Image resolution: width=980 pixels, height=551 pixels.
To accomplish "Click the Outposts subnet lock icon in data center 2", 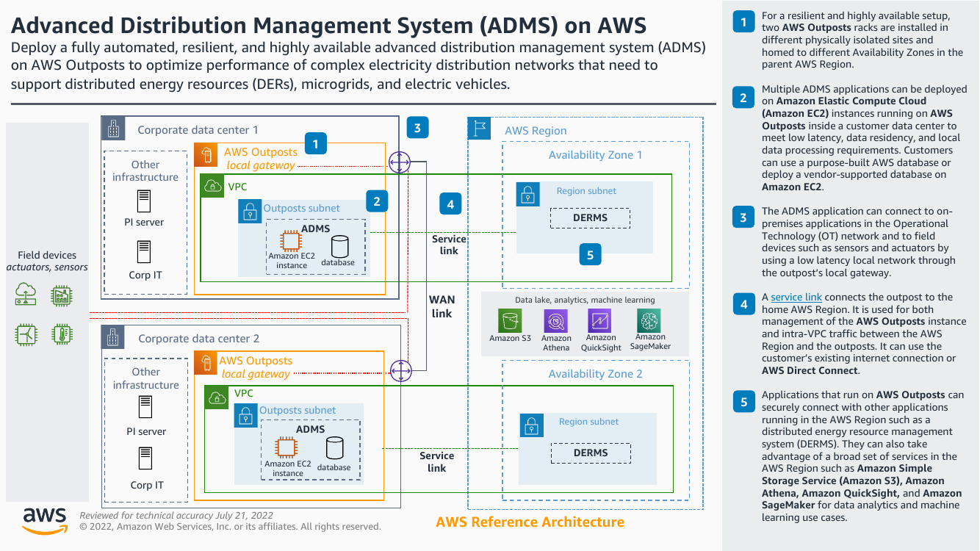I will click(245, 416).
